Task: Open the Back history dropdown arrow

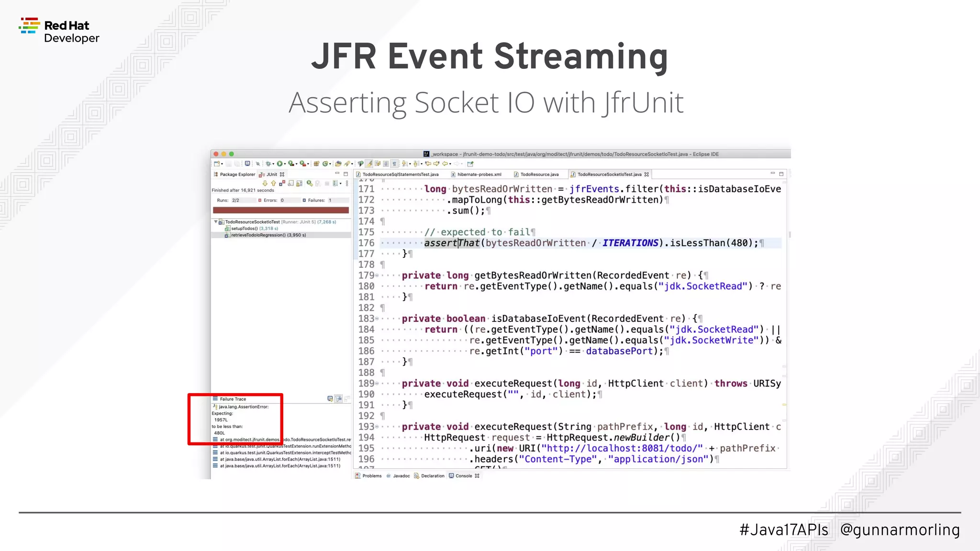Action: [x=450, y=164]
